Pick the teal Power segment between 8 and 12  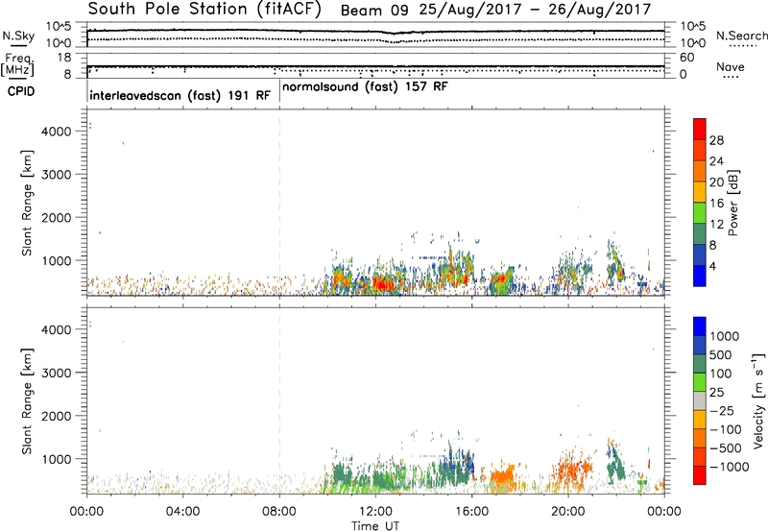(x=700, y=234)
